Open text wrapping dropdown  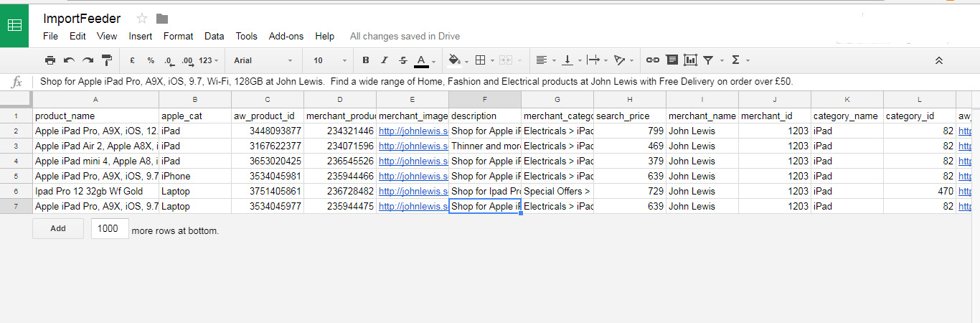[596, 60]
